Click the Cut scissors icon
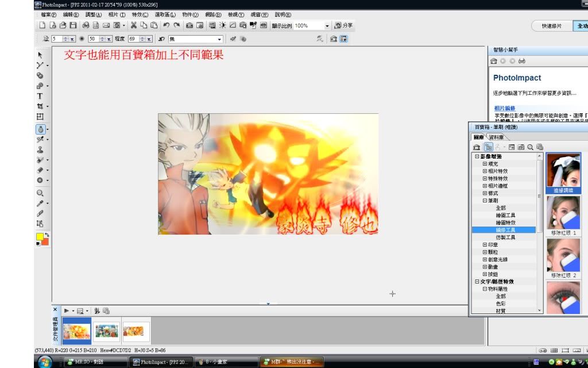Viewport: 588px width, 368px height. click(x=133, y=25)
